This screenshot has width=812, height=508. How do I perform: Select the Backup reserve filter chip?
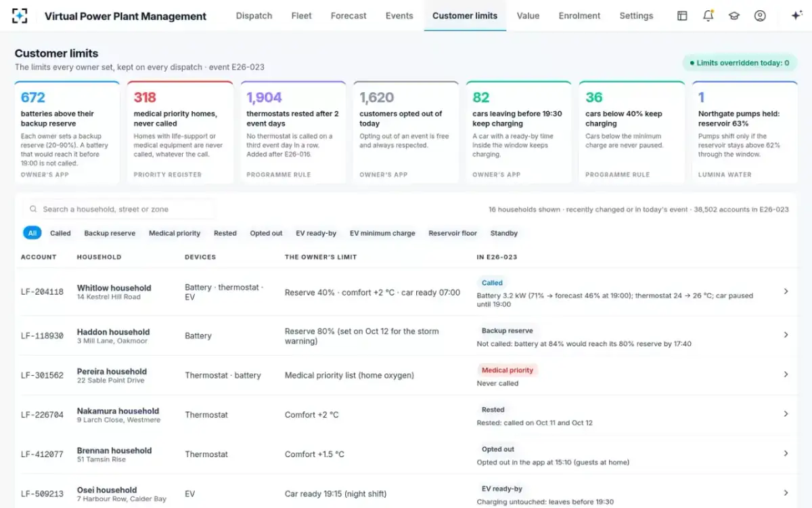coord(110,233)
